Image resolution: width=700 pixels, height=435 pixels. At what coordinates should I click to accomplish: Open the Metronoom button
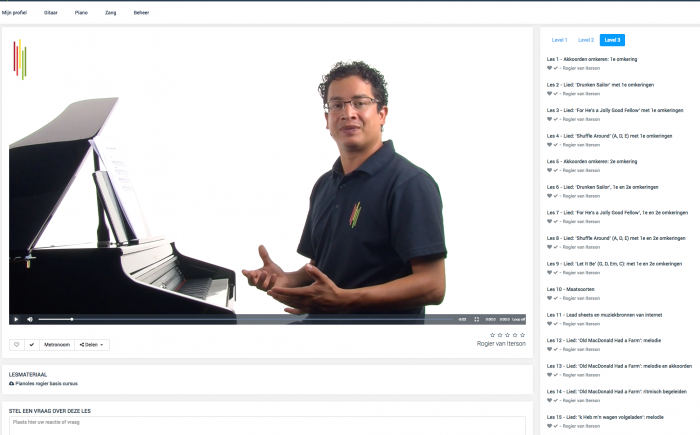click(57, 344)
